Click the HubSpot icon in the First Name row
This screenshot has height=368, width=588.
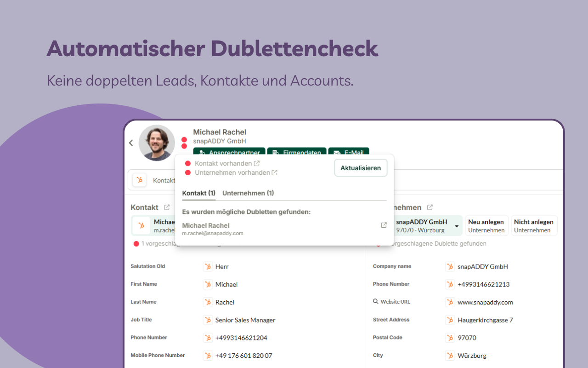click(x=208, y=284)
